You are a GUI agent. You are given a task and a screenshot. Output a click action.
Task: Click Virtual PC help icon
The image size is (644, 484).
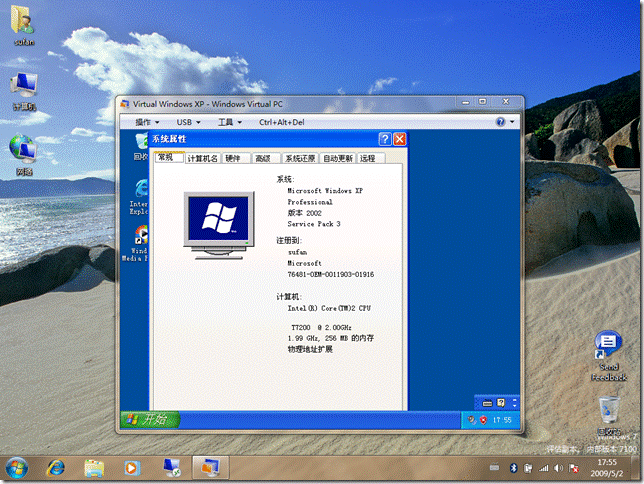click(500, 122)
